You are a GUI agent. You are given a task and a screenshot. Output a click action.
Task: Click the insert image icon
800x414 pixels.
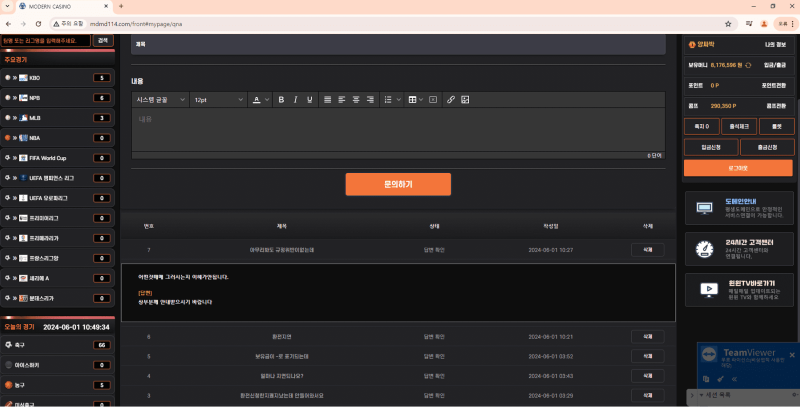[465, 100]
